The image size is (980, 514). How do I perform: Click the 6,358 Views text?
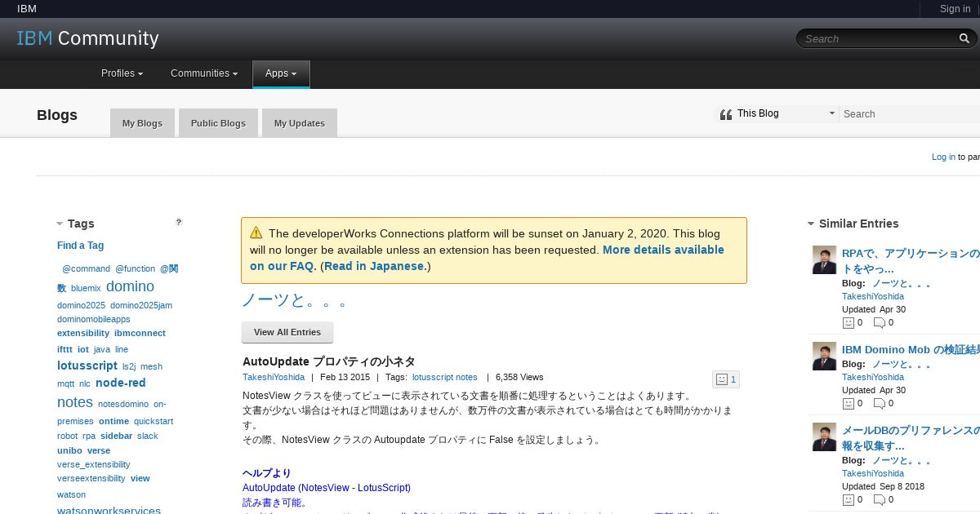pos(519,377)
